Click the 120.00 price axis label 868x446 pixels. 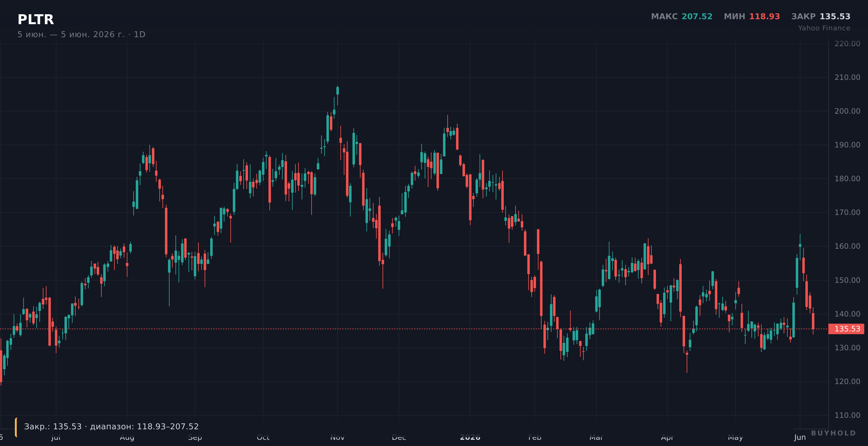(847, 381)
